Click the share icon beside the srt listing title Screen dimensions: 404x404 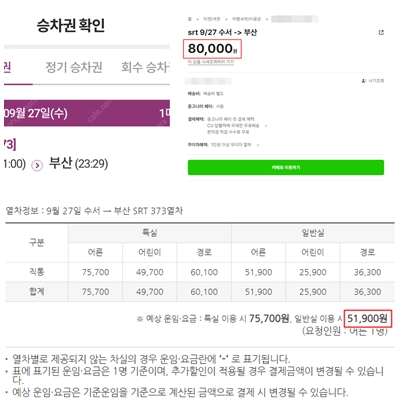(x=381, y=32)
